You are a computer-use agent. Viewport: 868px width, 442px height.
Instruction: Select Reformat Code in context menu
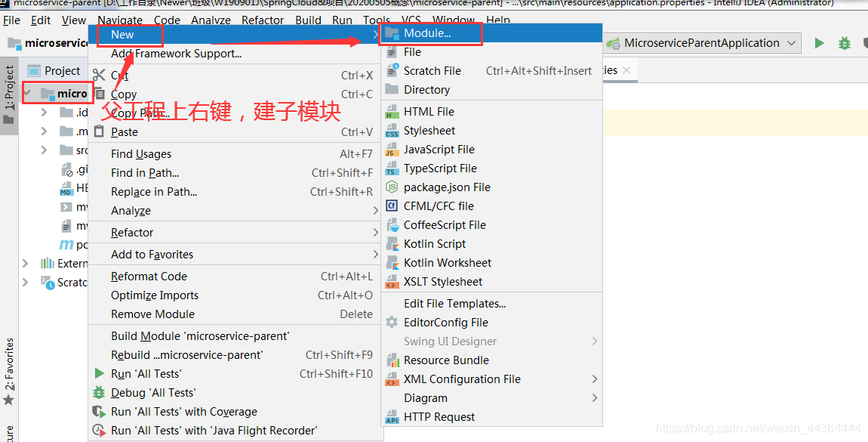click(x=235, y=277)
